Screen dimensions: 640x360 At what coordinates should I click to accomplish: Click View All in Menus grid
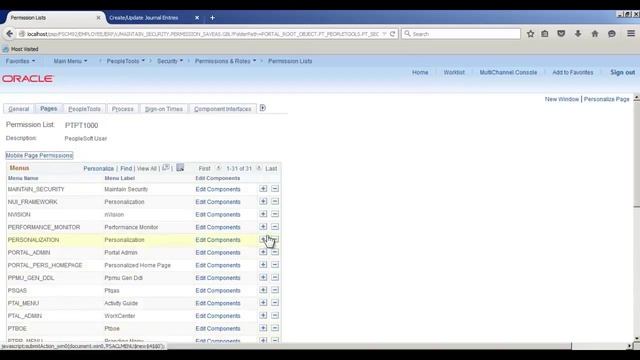147,168
